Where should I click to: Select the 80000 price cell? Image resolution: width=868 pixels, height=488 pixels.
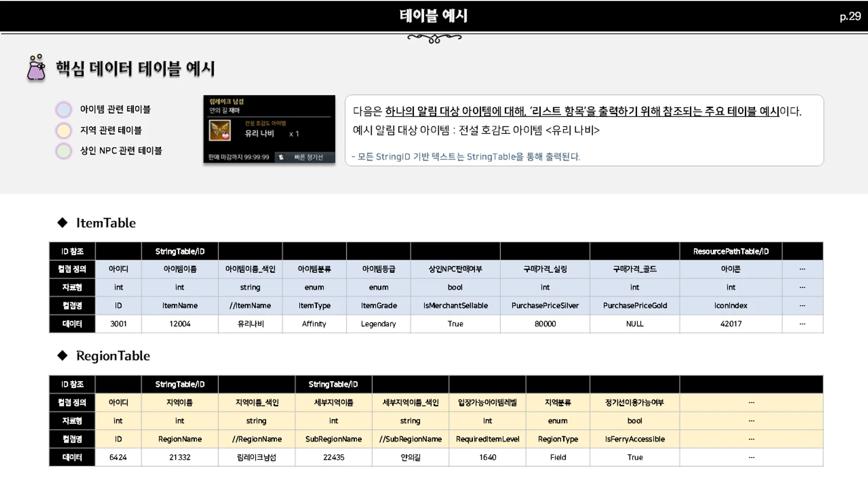click(545, 324)
